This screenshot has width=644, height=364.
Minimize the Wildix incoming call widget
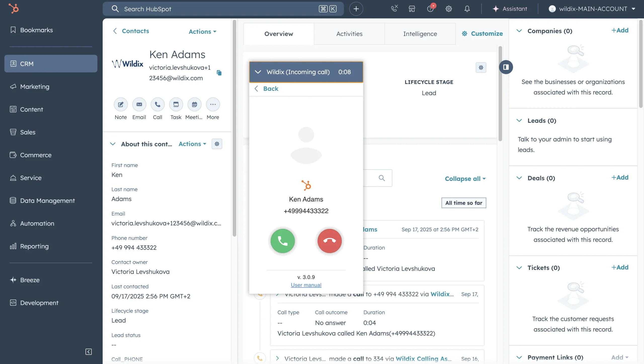pos(258,72)
